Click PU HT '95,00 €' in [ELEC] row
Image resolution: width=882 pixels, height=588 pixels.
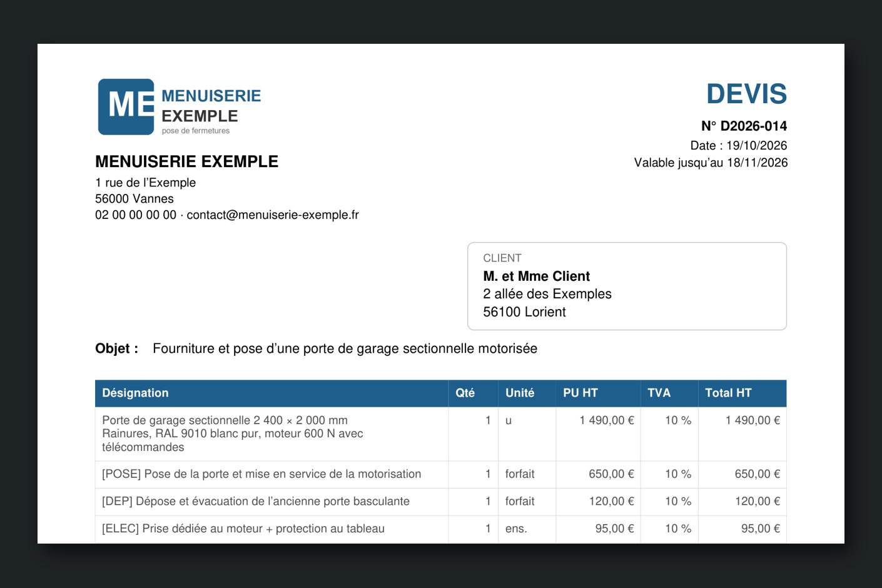pyautogui.click(x=614, y=529)
